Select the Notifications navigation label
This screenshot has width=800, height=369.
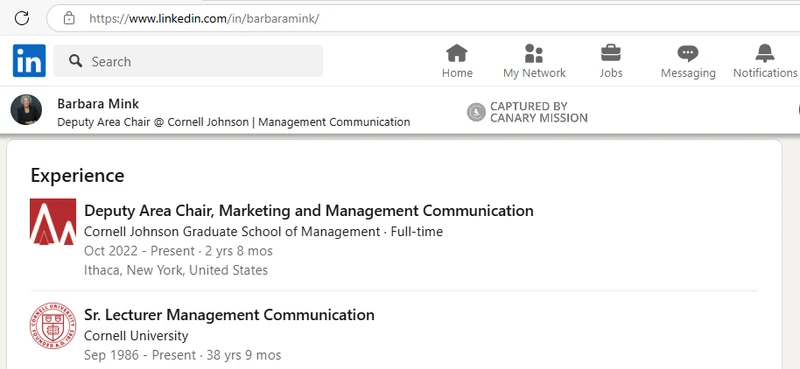[765, 73]
